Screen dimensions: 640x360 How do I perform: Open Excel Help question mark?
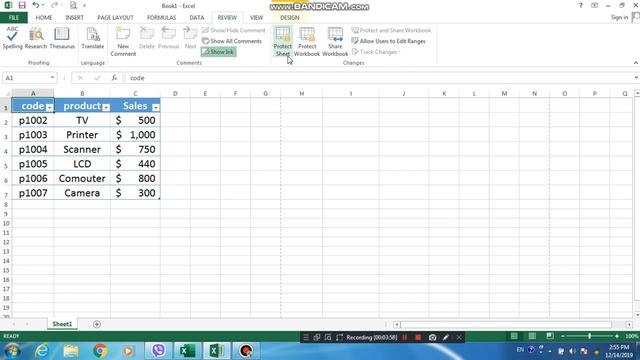tap(580, 5)
